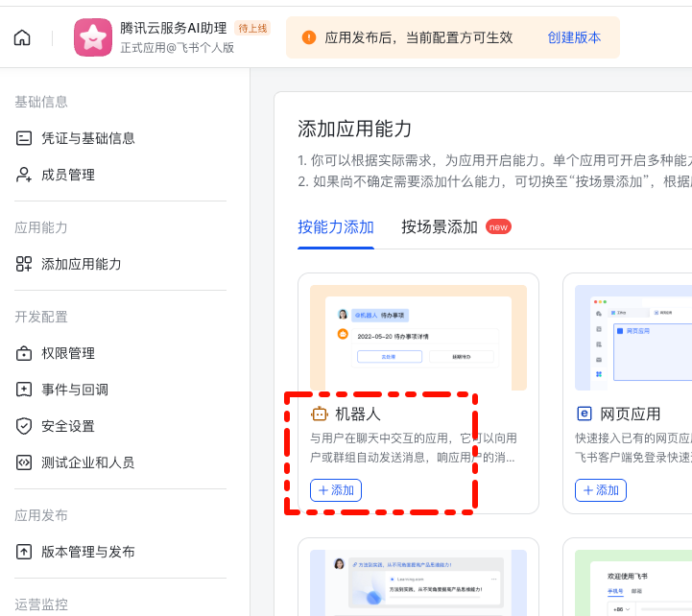This screenshot has width=692, height=616.
Task: Click the 添加应用能力 grid icon
Action: (x=24, y=264)
